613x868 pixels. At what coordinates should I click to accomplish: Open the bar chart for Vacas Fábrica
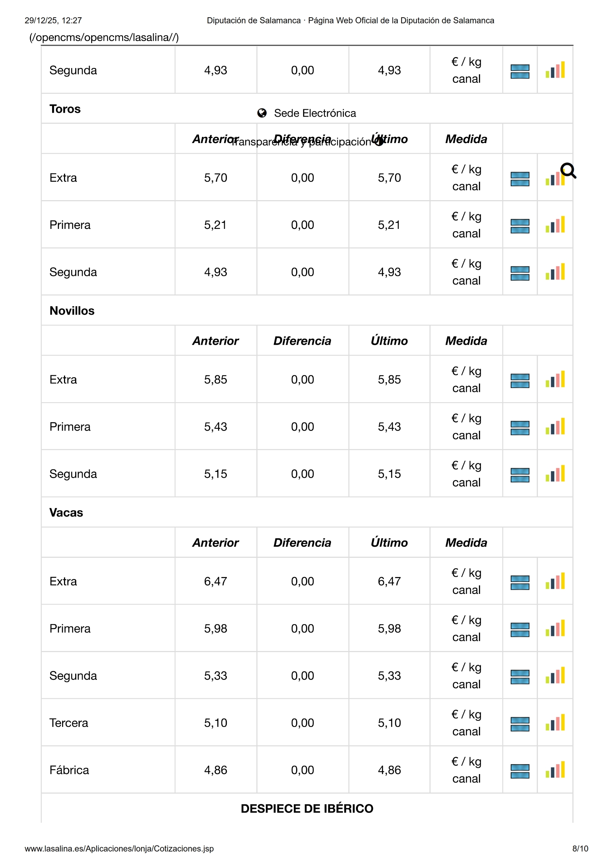tap(555, 770)
